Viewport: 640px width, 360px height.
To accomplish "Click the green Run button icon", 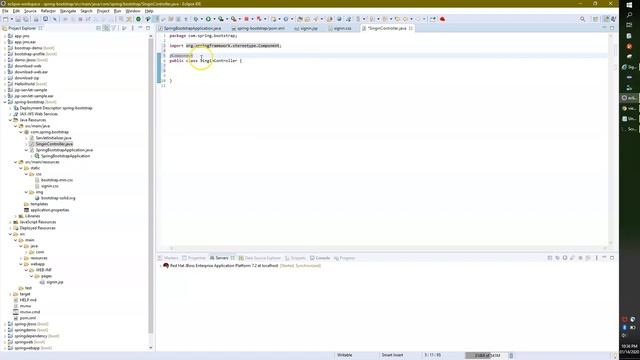I will (208, 19).
